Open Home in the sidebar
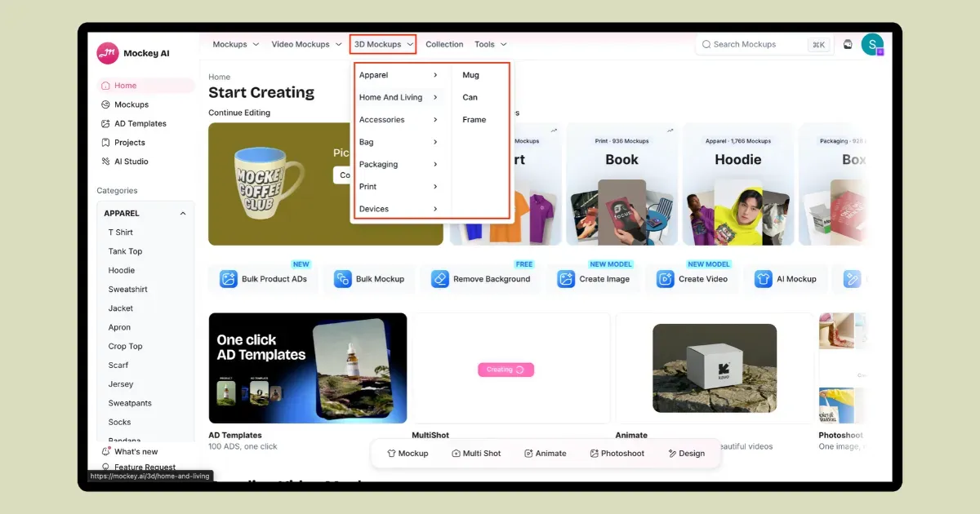 [x=145, y=86]
